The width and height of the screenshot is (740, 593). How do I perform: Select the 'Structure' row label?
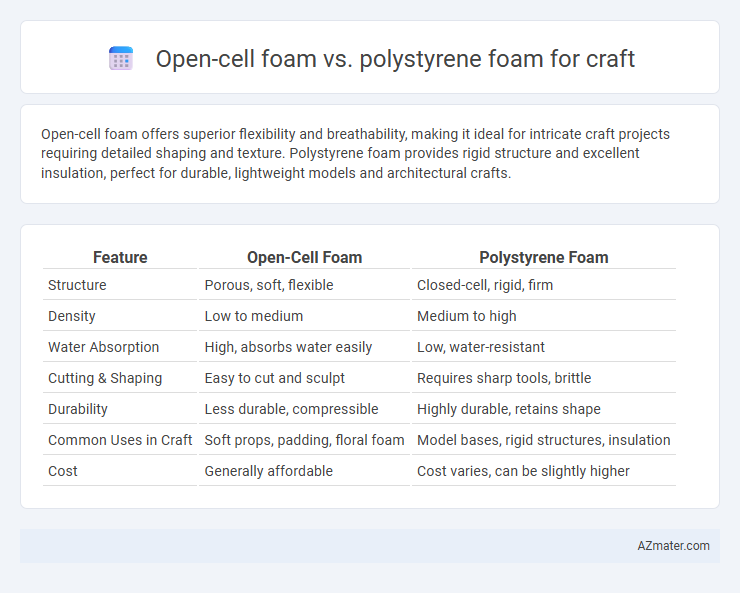click(77, 285)
